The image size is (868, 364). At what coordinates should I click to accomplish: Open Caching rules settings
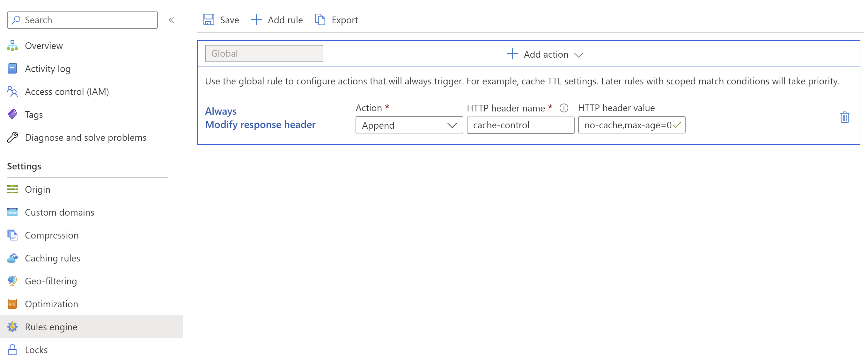[x=53, y=258]
